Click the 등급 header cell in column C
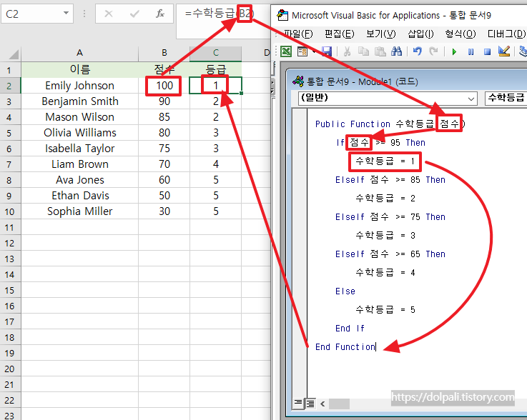The image size is (527, 420). click(215, 70)
